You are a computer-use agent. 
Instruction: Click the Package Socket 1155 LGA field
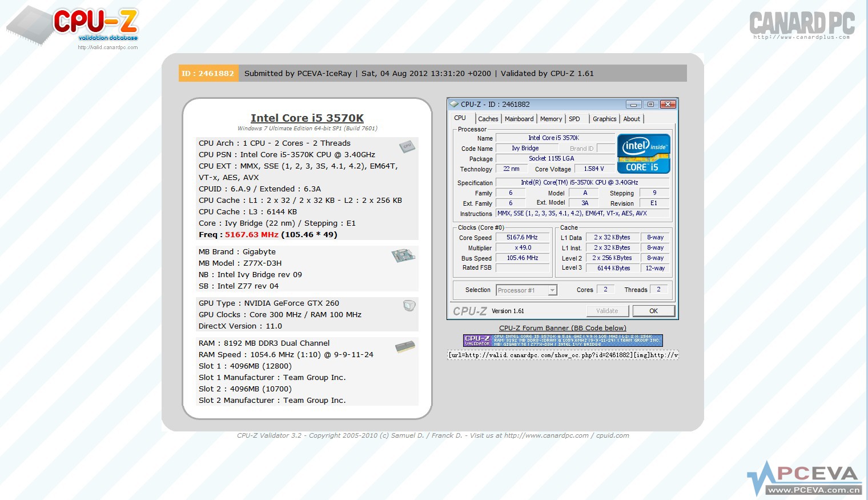click(x=554, y=158)
